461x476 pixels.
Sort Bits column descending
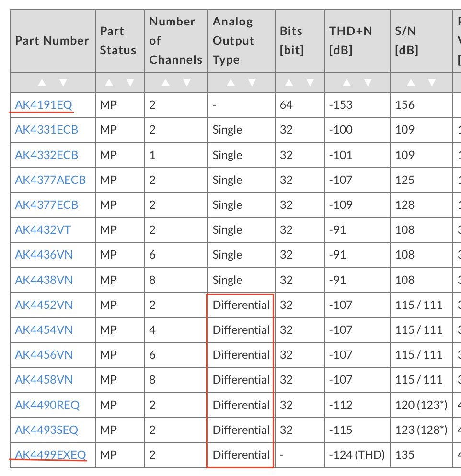click(x=310, y=82)
